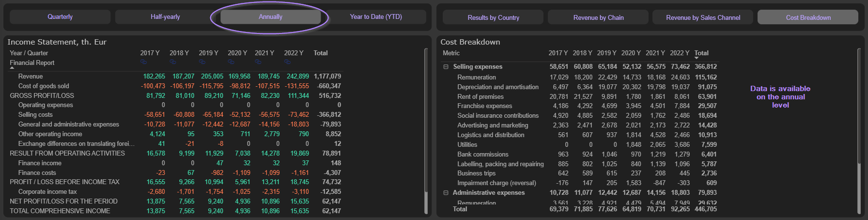Click the link icon under 2018 Y

[173, 62]
